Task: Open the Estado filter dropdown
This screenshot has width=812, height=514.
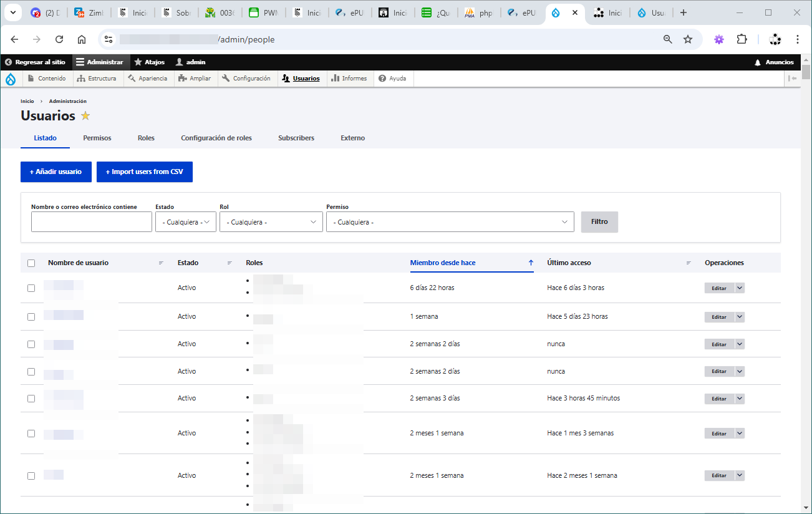Action: click(185, 222)
